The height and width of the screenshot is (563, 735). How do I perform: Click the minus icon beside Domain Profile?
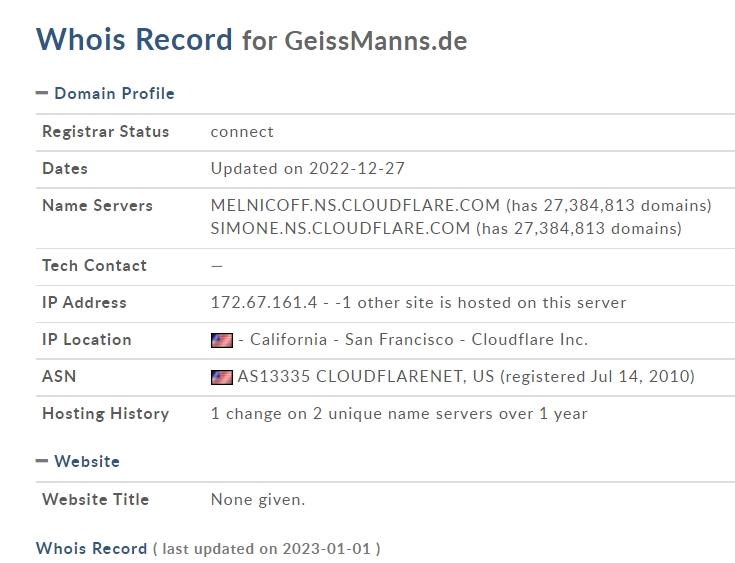[x=42, y=93]
